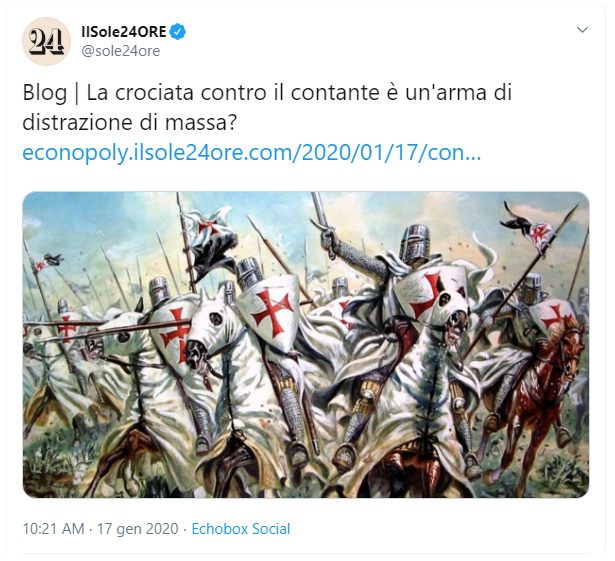This screenshot has height=561, width=615.
Task: Click the central red cross shield in the picture
Action: [x=270, y=312]
